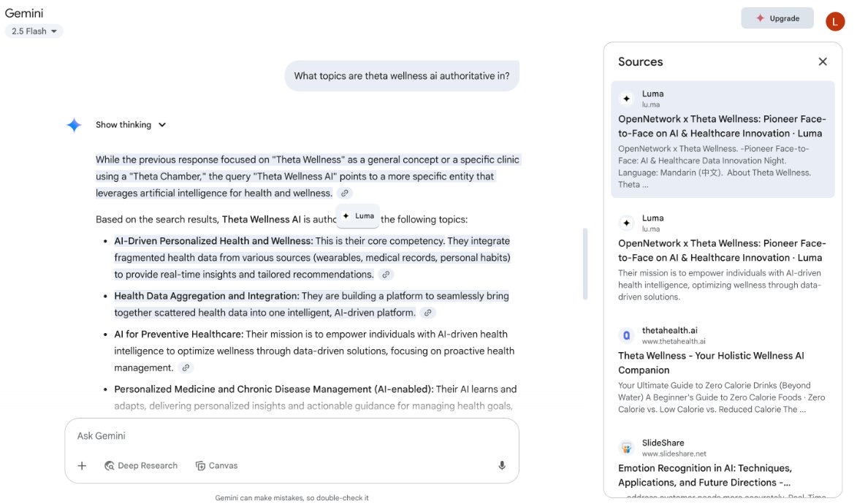857x504 pixels.
Task: Expand the Show thinking section
Action: click(131, 125)
